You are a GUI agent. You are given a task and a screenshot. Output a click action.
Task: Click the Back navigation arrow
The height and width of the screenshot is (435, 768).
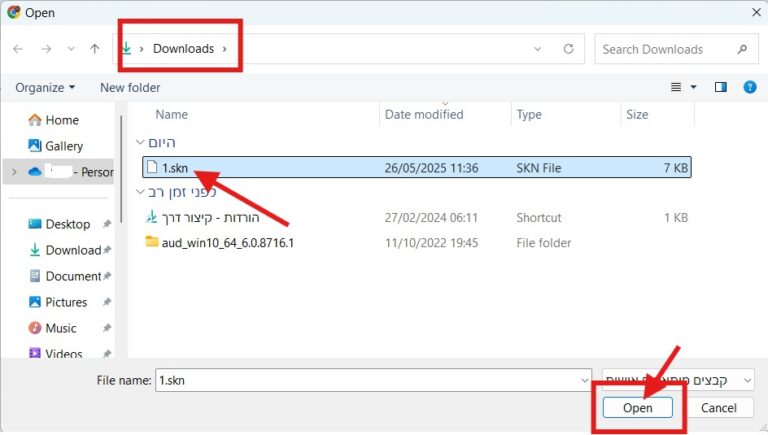[x=19, y=49]
